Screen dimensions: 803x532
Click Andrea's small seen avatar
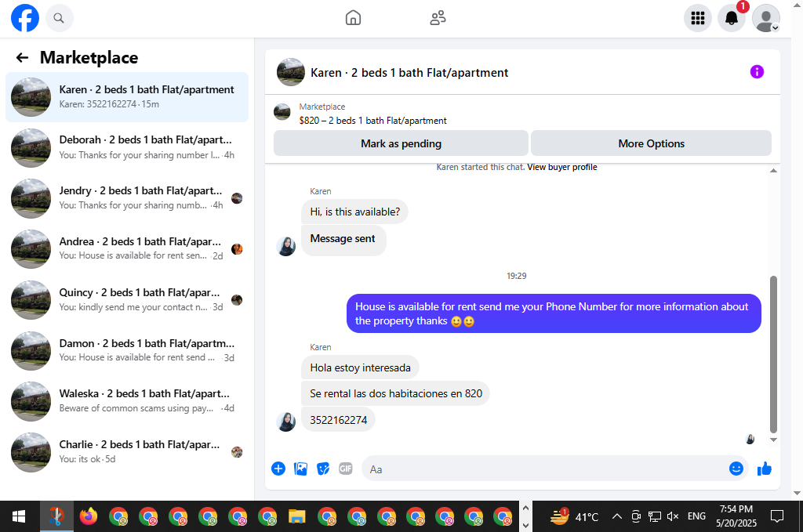point(237,249)
